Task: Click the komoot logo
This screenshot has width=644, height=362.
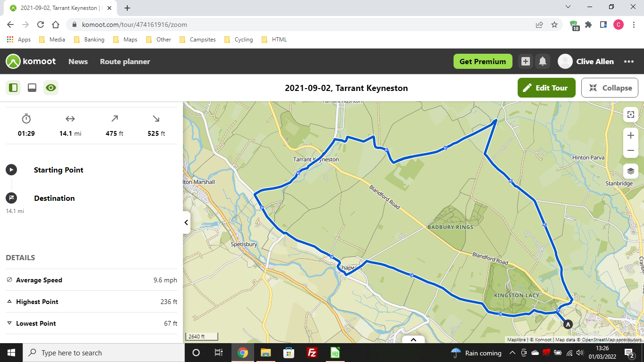Action: 31,61
